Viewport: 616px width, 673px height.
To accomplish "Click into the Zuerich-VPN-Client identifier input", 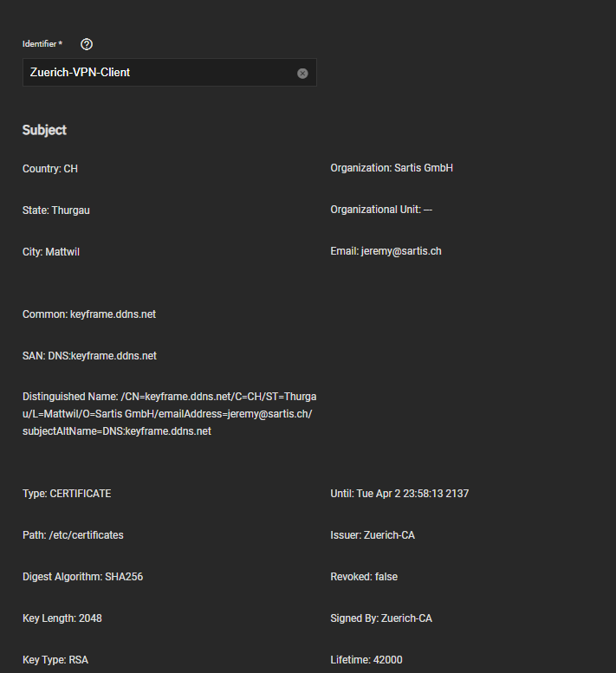I will coord(156,73).
